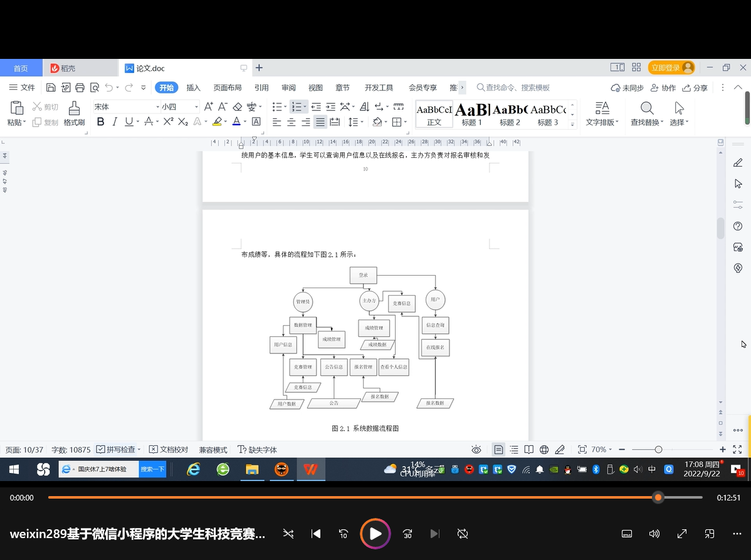Image resolution: width=751 pixels, height=560 pixels.
Task: Click the Text Layout (文字排版) icon
Action: point(602,108)
